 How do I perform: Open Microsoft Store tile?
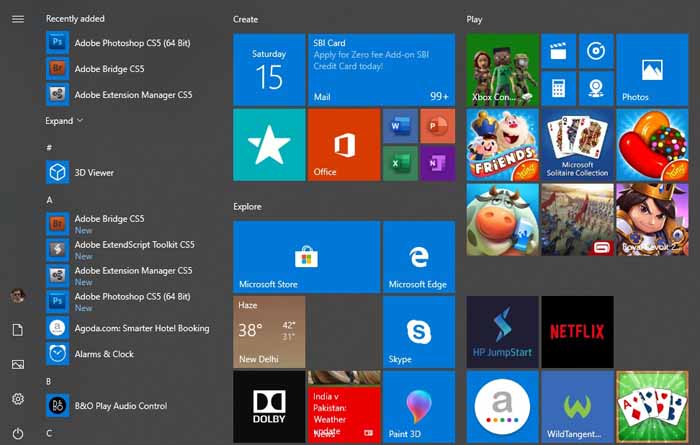pos(307,257)
